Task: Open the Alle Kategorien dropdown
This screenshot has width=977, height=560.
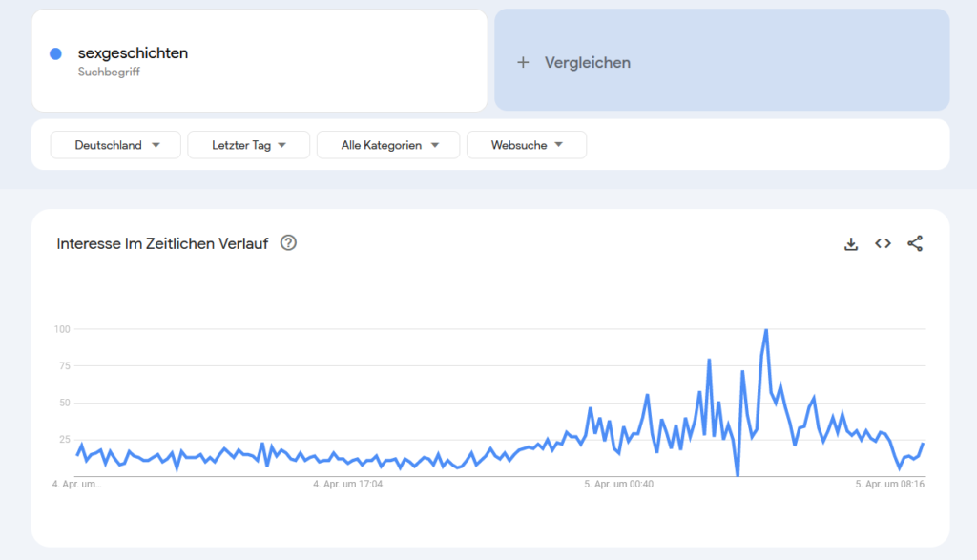Action: [x=388, y=145]
